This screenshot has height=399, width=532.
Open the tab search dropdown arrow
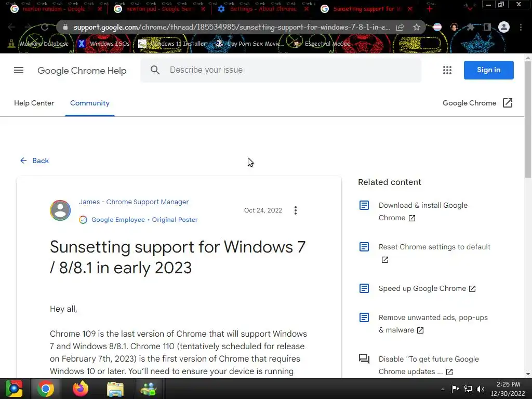[470, 8]
